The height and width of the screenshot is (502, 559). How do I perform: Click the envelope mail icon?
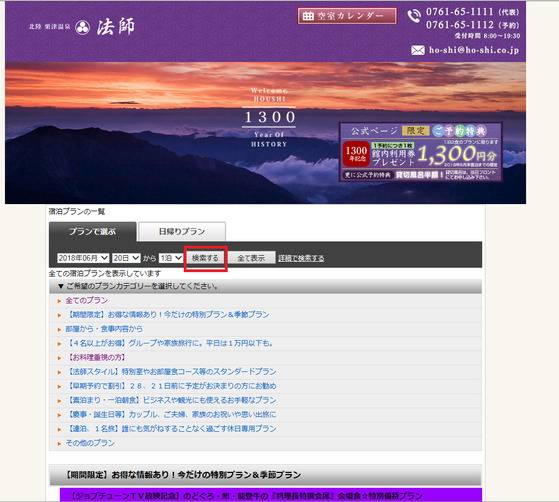(418, 50)
